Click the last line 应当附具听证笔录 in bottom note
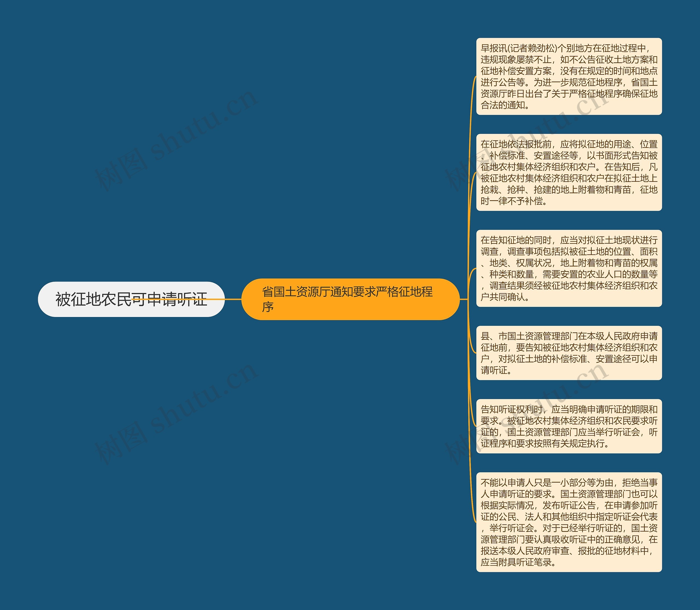This screenshot has width=700, height=610. pos(518,562)
